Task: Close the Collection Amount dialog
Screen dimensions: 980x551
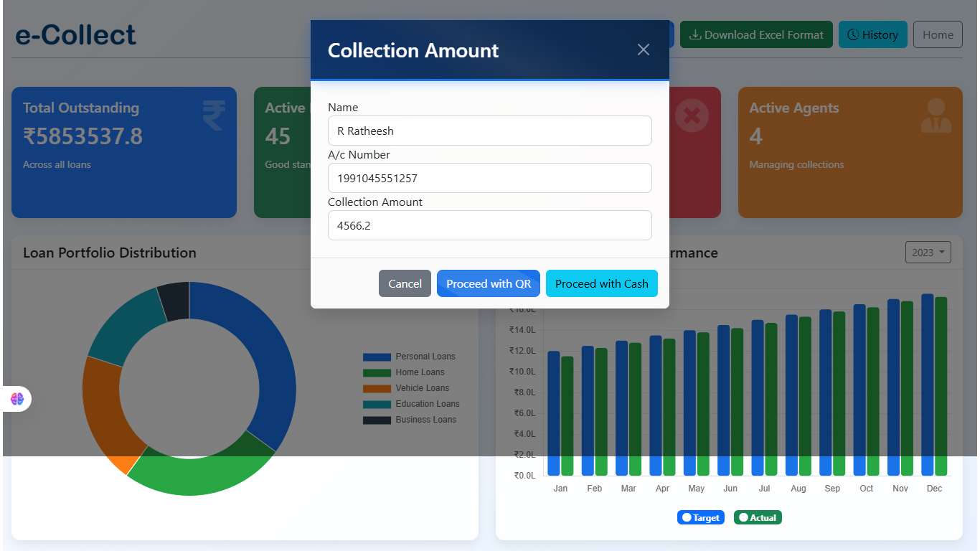Action: pyautogui.click(x=643, y=50)
